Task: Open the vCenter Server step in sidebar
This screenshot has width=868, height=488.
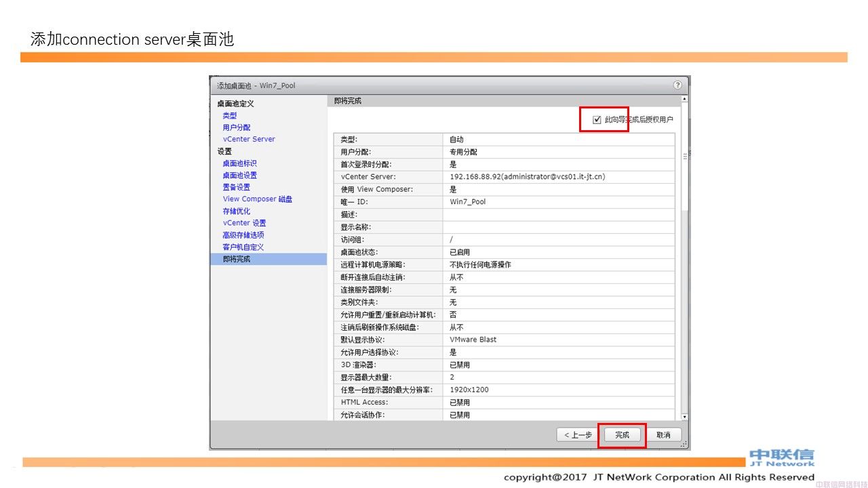Action: point(249,139)
